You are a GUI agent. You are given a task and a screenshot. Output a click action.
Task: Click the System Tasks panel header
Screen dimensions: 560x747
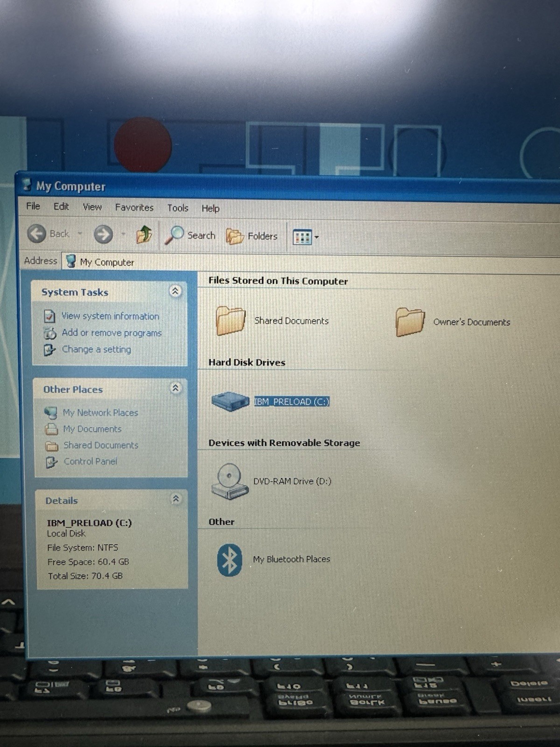coord(110,292)
